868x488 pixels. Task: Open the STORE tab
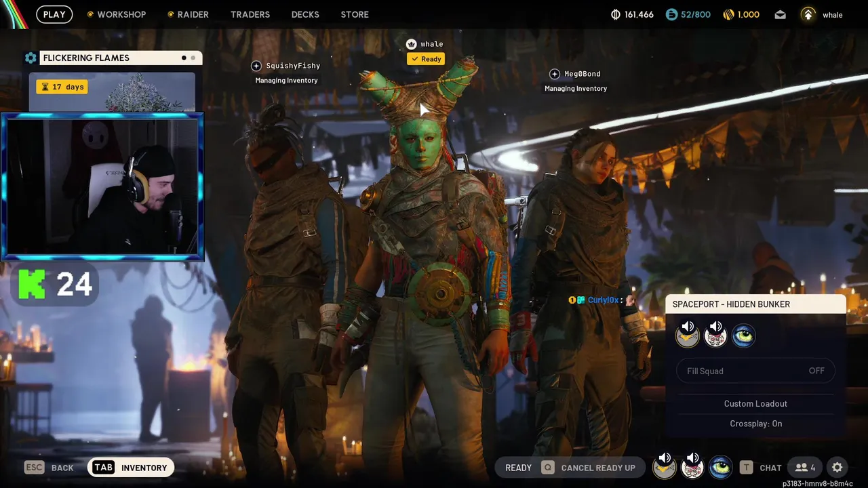click(355, 14)
